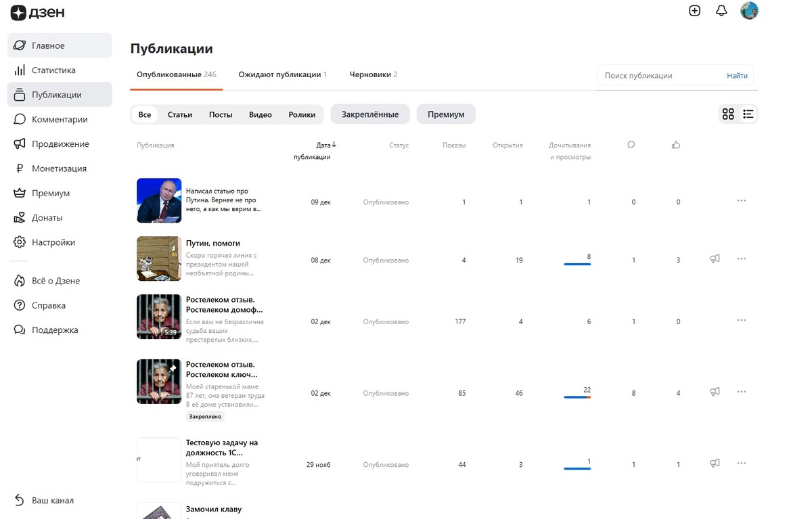Open 'Путин, помоги' publication title
812x519 pixels.
click(x=213, y=243)
